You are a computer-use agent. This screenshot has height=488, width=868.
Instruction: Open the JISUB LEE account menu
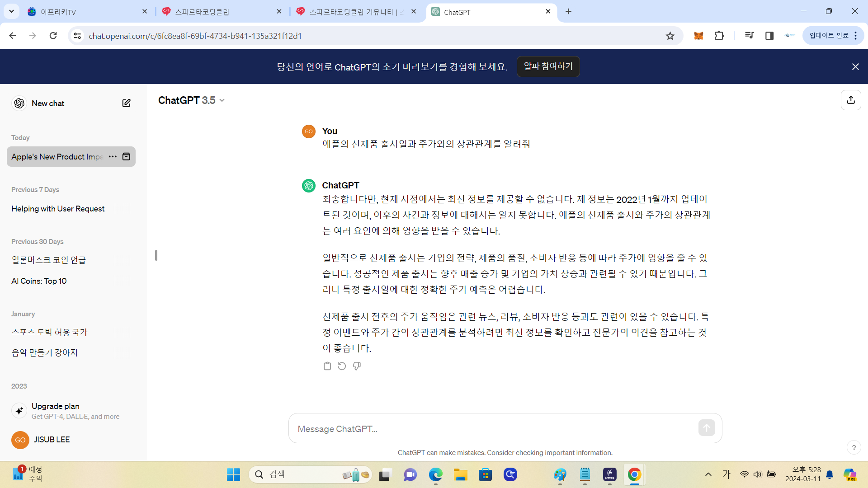[x=71, y=440]
